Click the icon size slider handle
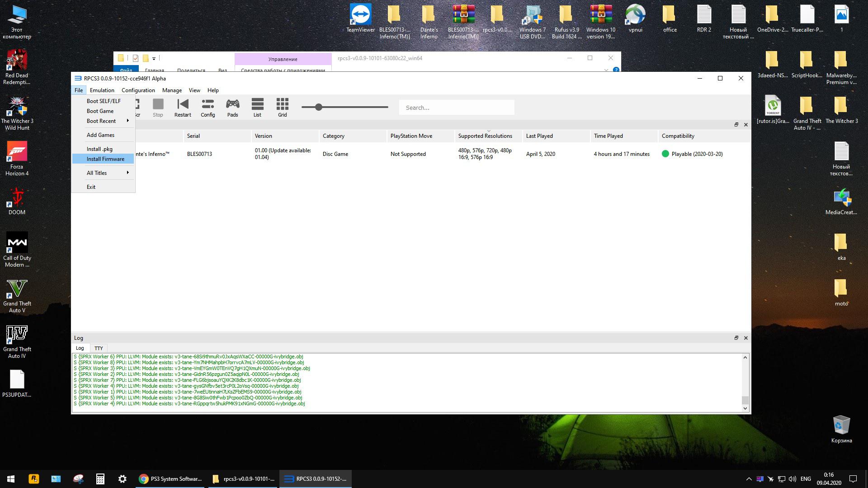The height and width of the screenshot is (488, 868). (319, 107)
